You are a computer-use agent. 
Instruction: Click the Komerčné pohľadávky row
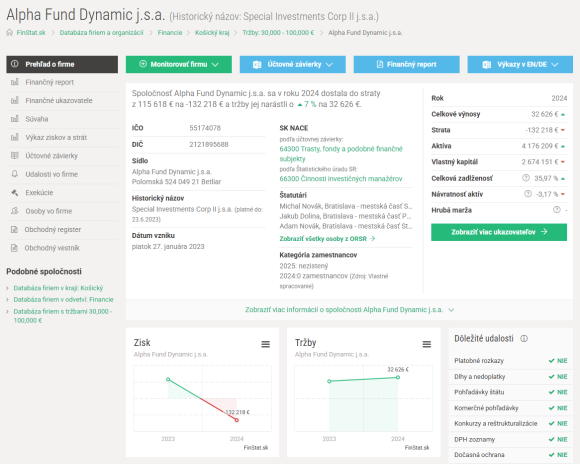[510, 408]
